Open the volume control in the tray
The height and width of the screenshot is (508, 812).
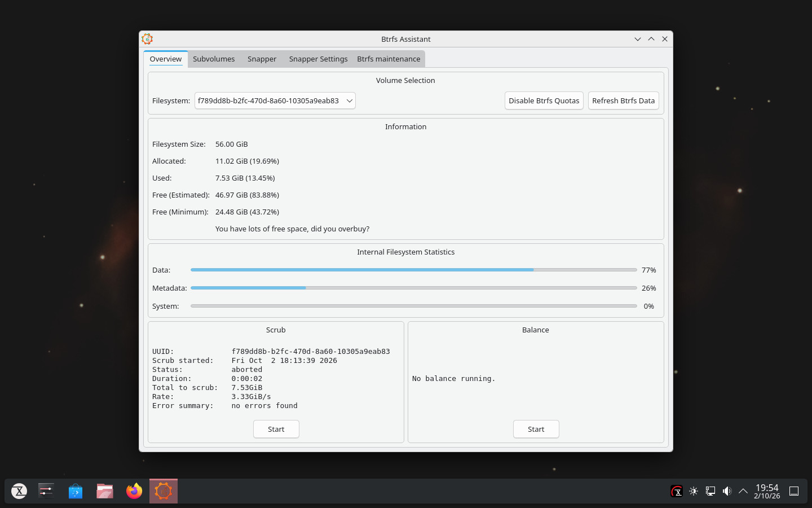click(x=727, y=491)
